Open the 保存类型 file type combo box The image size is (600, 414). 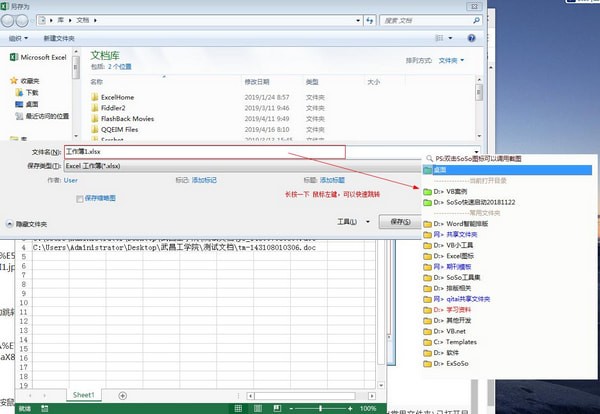tap(243, 166)
